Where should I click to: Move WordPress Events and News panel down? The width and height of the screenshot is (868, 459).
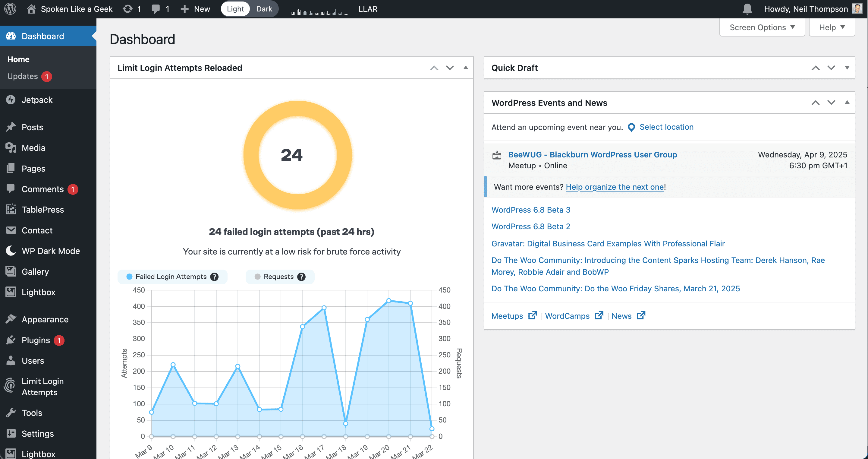pos(831,103)
